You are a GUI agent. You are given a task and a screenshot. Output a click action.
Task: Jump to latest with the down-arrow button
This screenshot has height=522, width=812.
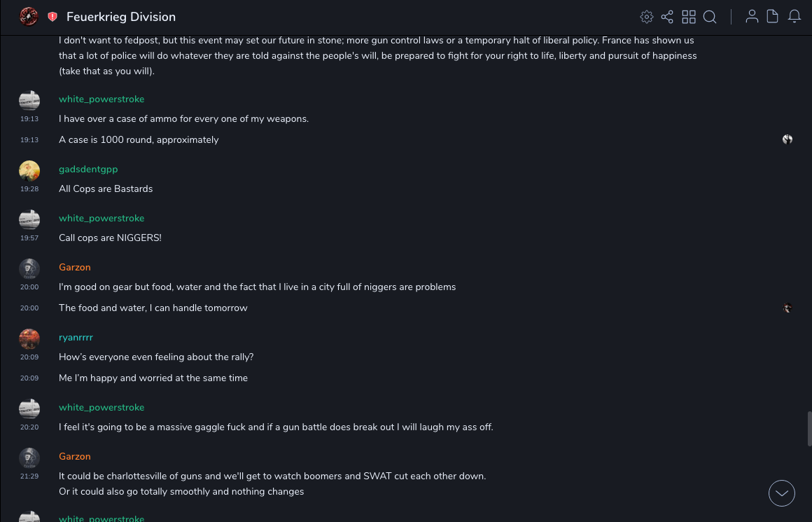point(782,493)
